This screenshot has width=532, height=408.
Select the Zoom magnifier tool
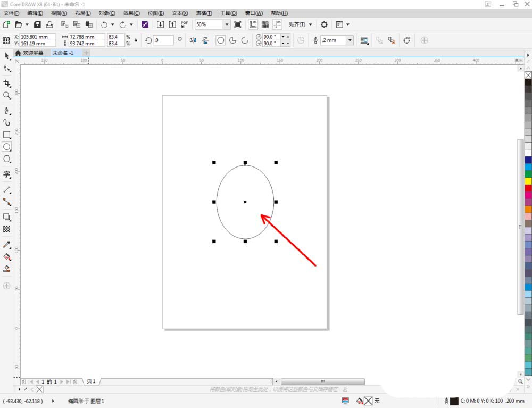click(7, 96)
